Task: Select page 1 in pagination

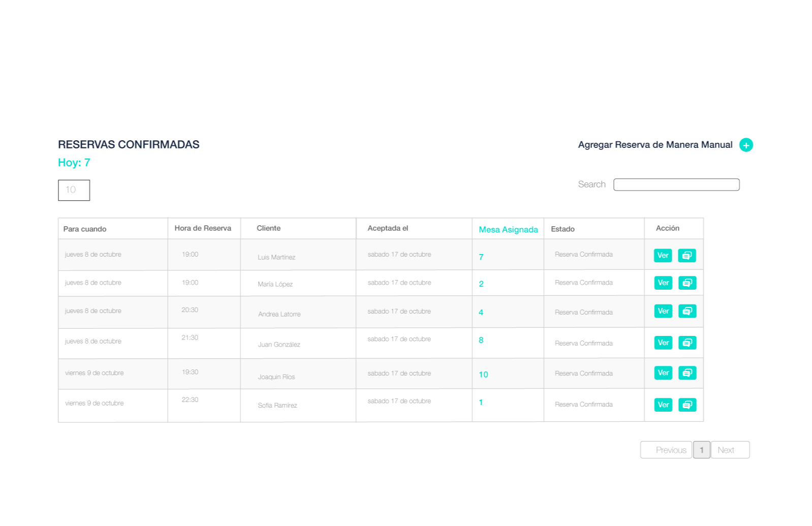Action: [702, 450]
